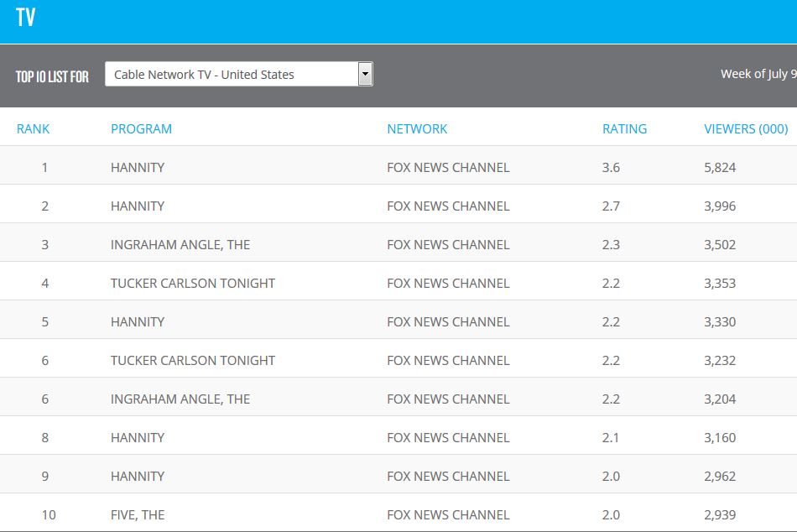Select rank number 9 cell
Screen dimensions: 797x532
click(44, 477)
